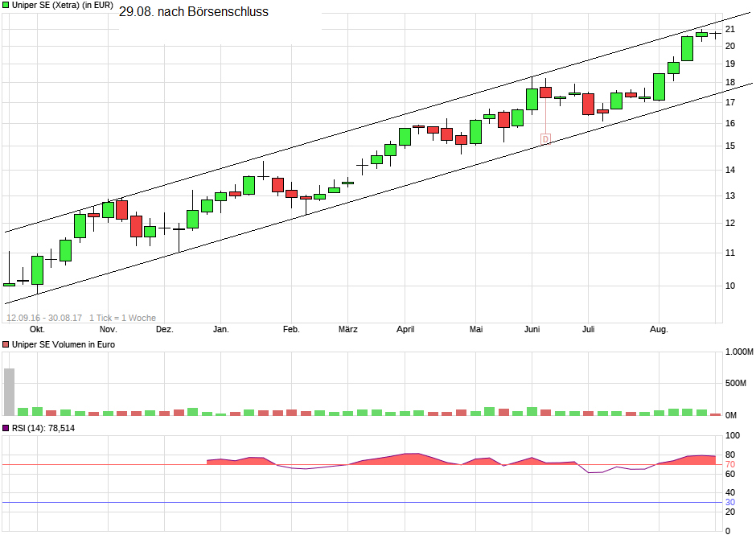Screen dimensions: 756x539
Task: Select the chart title '29.08. nach Börsenschluss'
Action: [194, 11]
